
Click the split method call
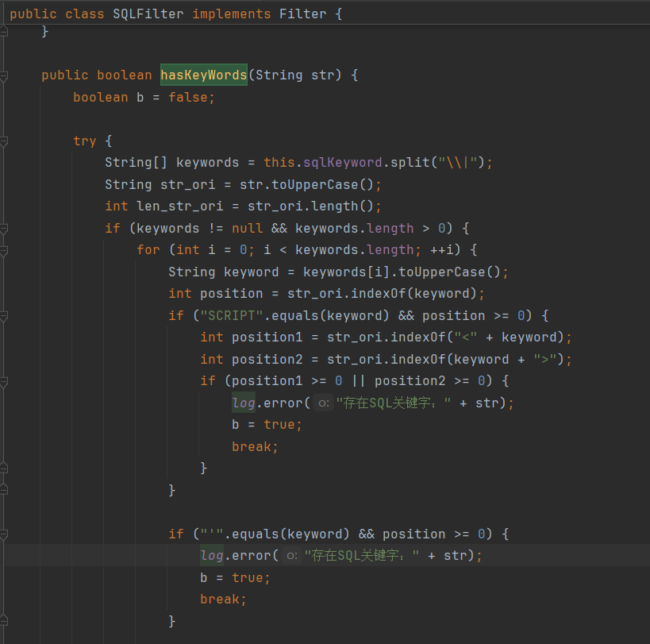[410, 162]
